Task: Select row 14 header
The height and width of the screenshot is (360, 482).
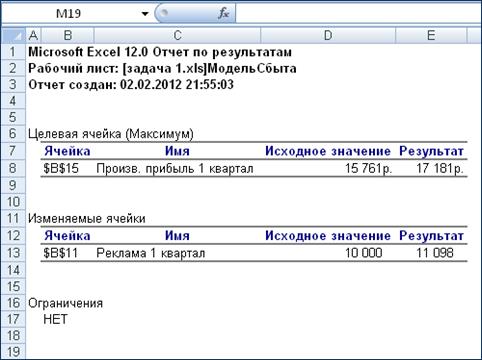Action: tap(13, 270)
